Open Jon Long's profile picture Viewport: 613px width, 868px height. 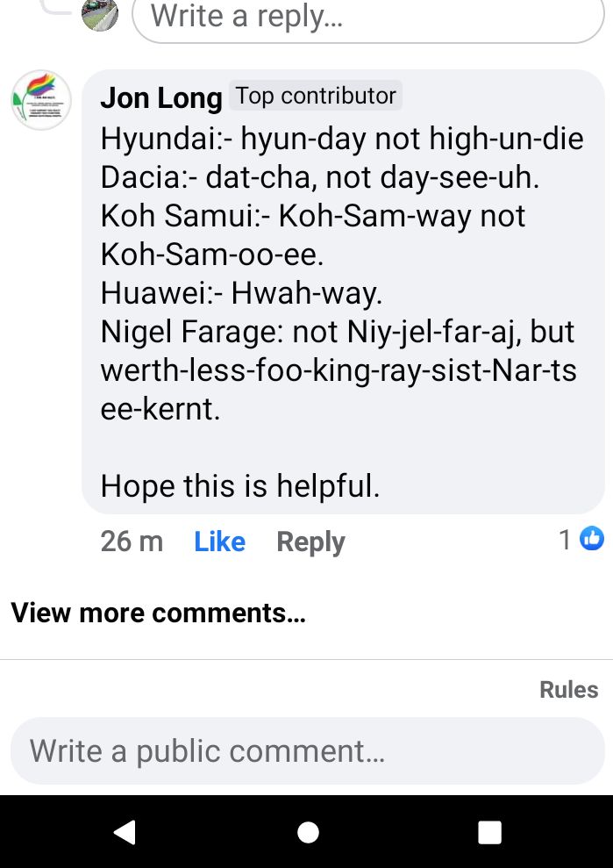pyautogui.click(x=41, y=100)
